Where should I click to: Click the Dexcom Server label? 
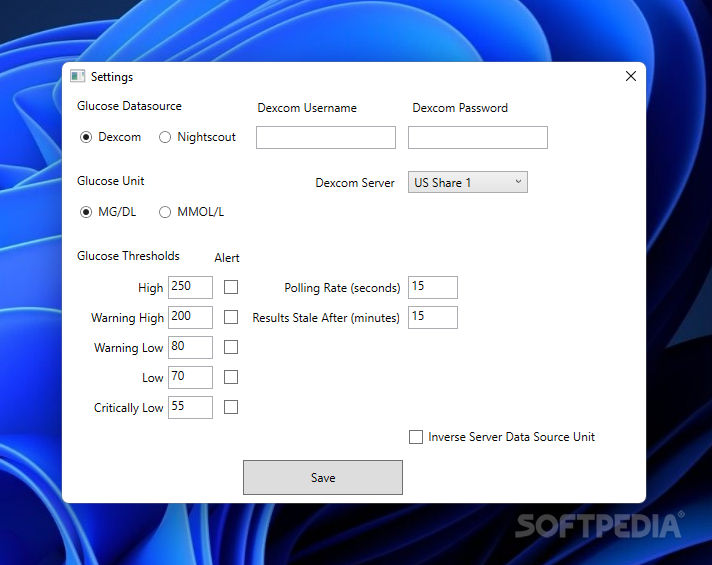tap(355, 183)
